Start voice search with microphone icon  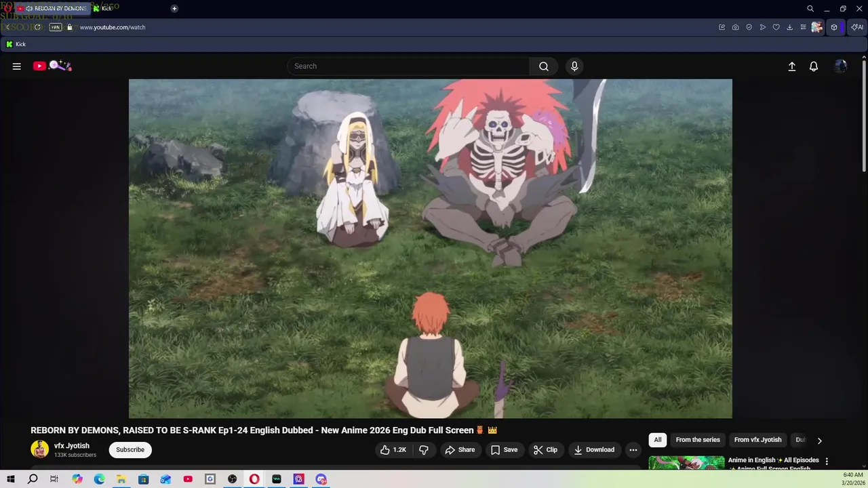tap(574, 66)
